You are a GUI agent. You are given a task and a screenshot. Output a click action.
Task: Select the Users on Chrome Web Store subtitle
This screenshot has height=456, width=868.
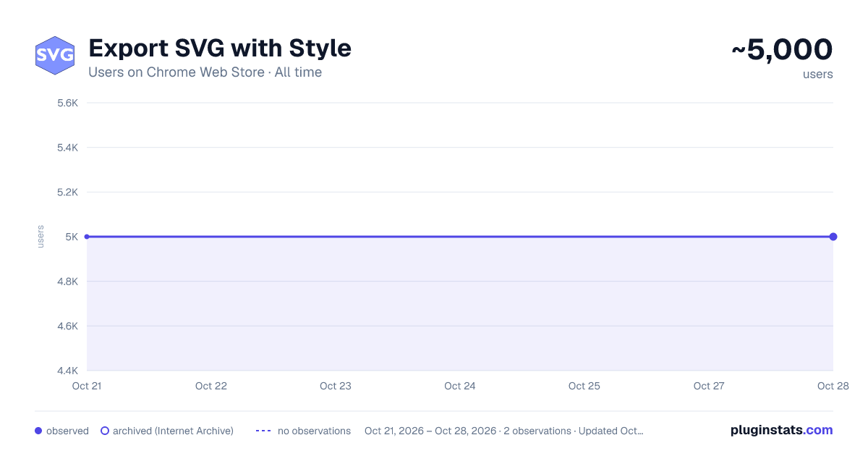click(x=205, y=72)
